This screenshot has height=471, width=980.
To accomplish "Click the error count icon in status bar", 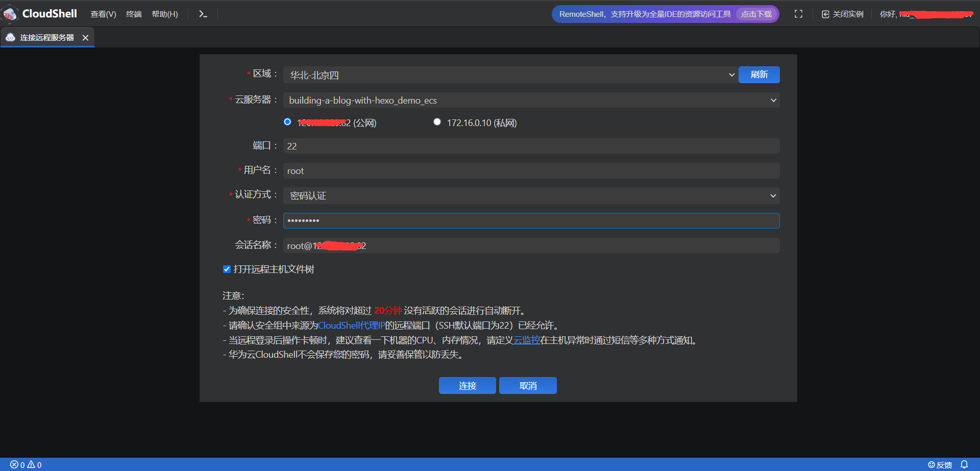I will [x=14, y=464].
